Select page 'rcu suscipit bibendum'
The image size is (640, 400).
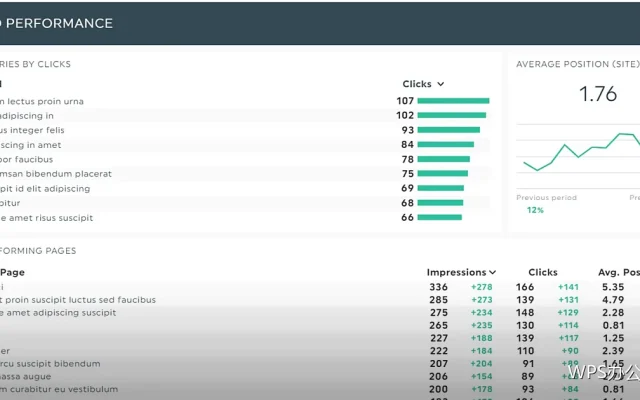click(x=50, y=364)
